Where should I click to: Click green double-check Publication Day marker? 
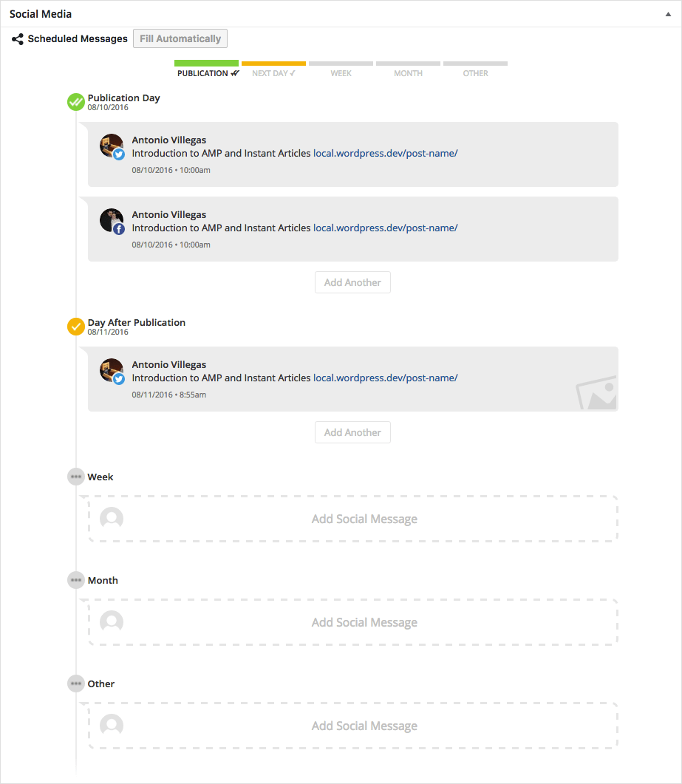pos(76,102)
